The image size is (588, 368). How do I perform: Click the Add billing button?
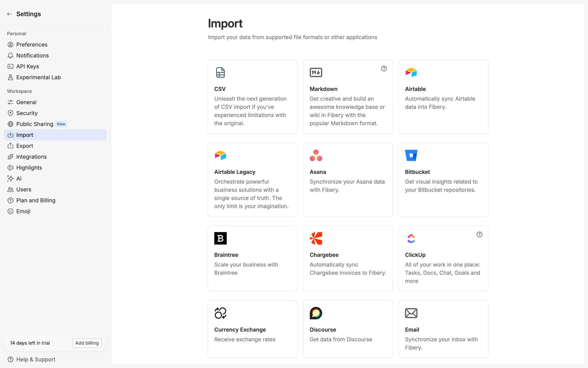(x=87, y=343)
